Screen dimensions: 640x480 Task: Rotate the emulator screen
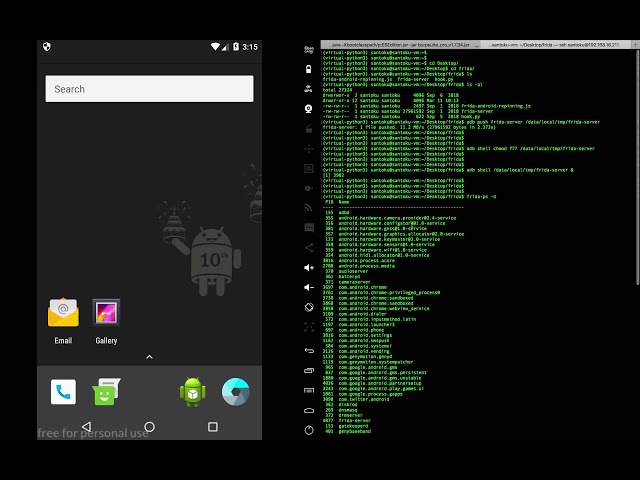[x=309, y=307]
